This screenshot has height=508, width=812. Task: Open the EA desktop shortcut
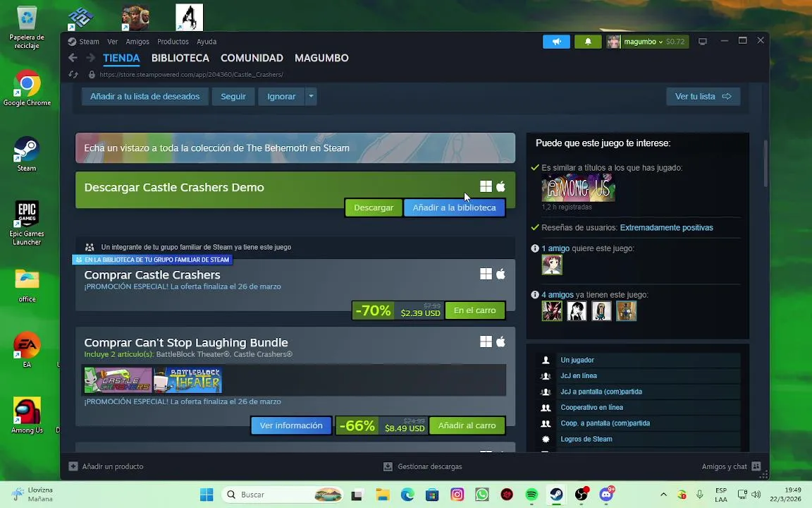(x=27, y=349)
